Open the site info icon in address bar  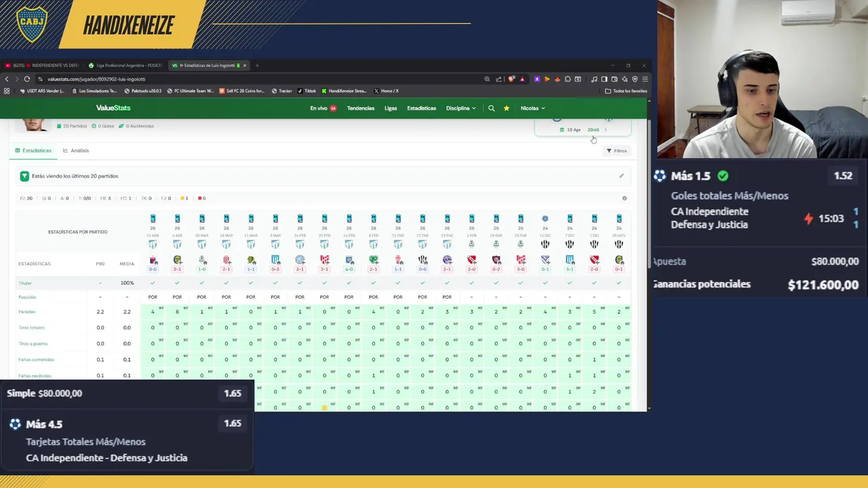point(40,79)
